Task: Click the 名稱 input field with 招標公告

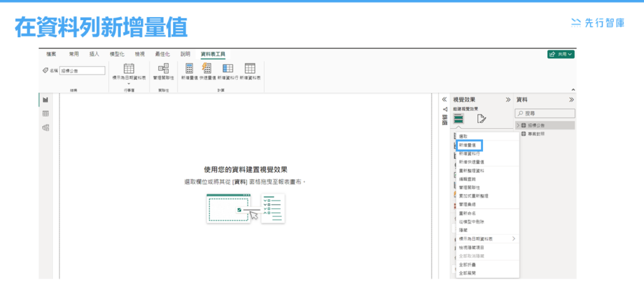Action: click(x=82, y=70)
